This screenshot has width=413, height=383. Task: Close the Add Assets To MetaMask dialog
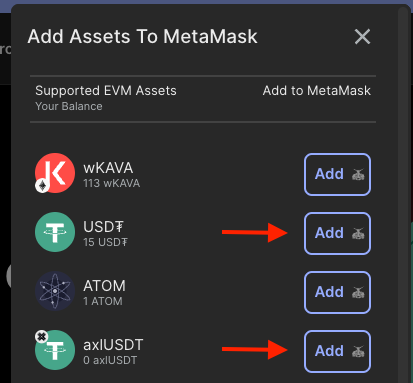click(362, 36)
